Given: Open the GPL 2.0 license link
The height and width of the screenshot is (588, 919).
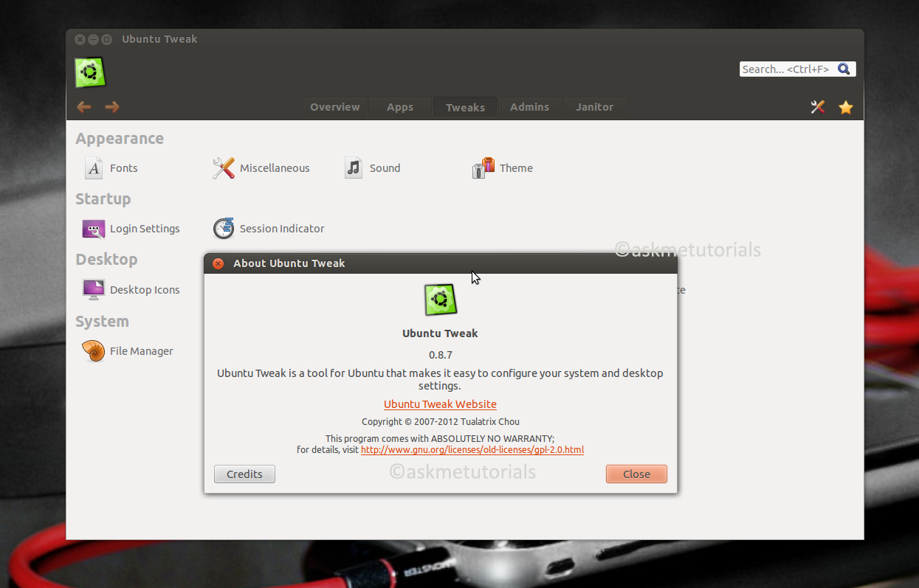Looking at the screenshot, I should (472, 449).
